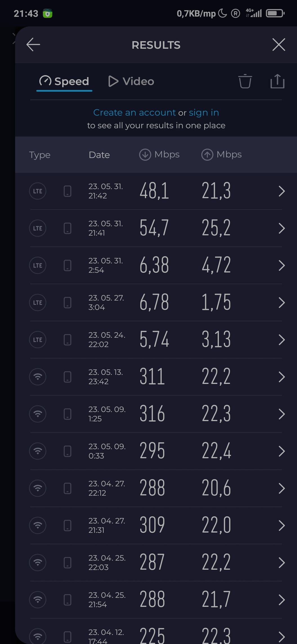
Task: Delete results using the trash icon
Action: coord(245,81)
